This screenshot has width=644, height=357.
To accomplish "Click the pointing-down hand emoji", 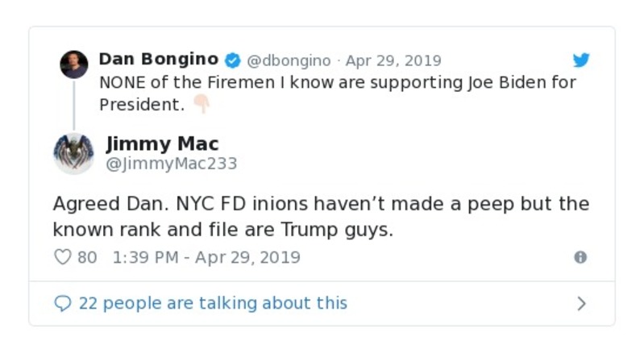I will tap(201, 104).
